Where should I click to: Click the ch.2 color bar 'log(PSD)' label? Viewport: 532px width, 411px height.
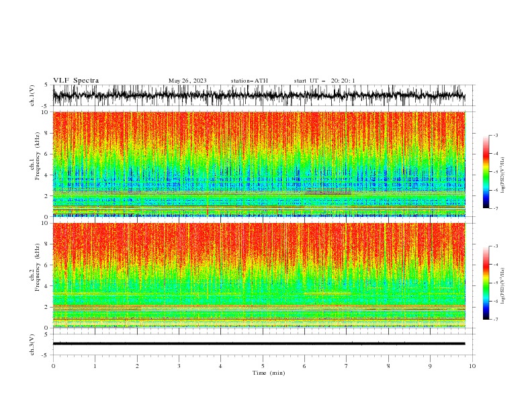click(503, 286)
